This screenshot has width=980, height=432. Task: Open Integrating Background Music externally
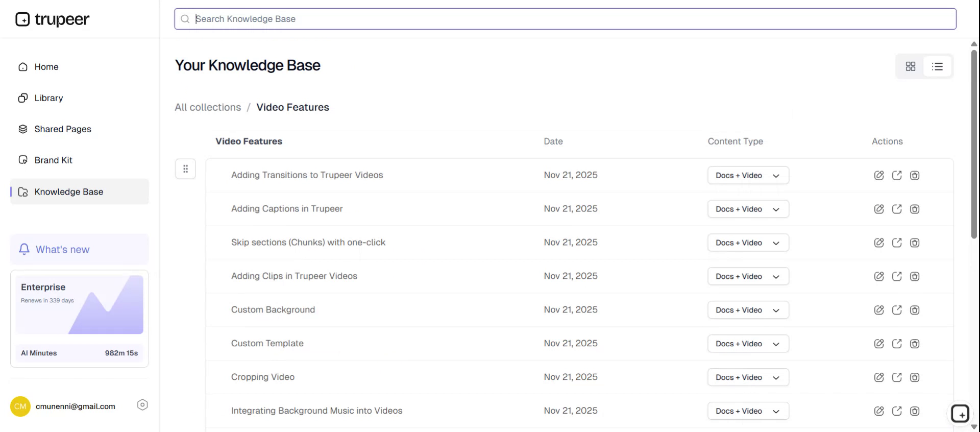[x=897, y=411]
